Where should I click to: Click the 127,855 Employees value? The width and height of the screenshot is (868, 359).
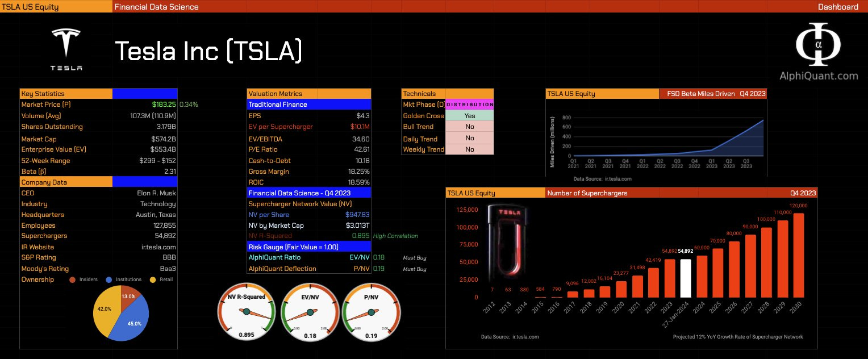click(x=165, y=226)
